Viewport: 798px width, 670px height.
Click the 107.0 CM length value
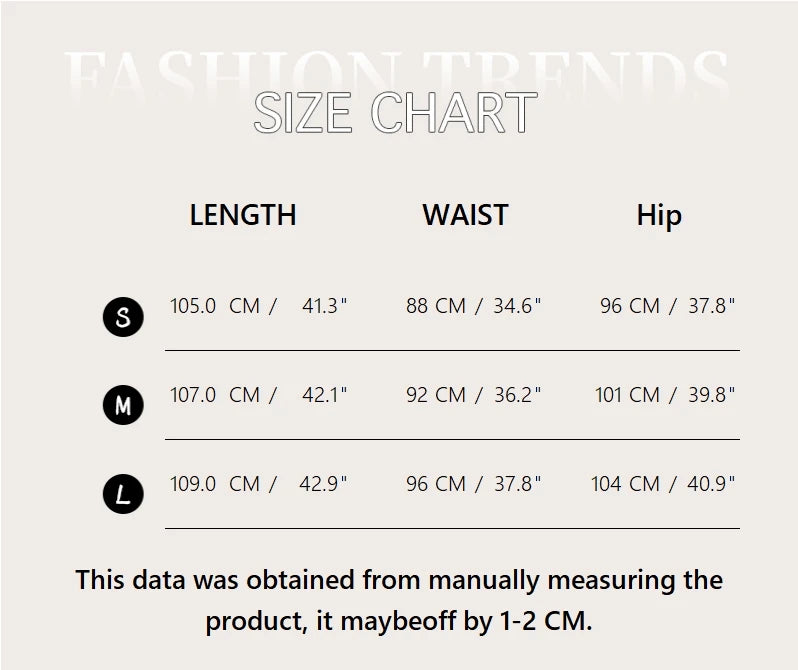click(x=215, y=395)
